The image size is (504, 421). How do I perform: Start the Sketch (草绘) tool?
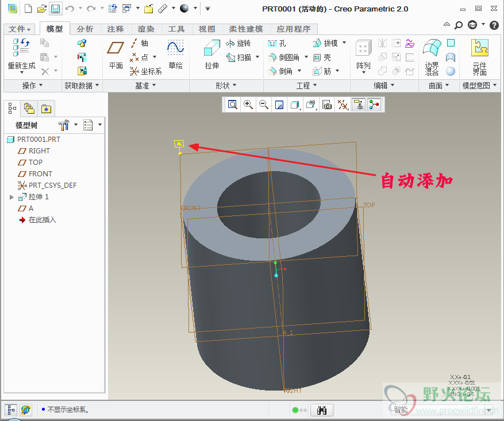[175, 55]
